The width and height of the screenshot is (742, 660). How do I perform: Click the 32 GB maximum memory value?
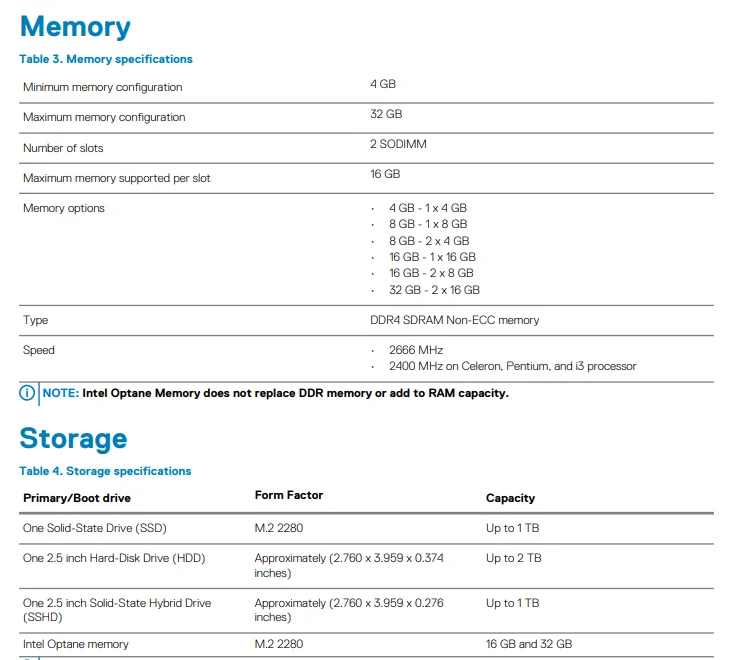coord(386,114)
